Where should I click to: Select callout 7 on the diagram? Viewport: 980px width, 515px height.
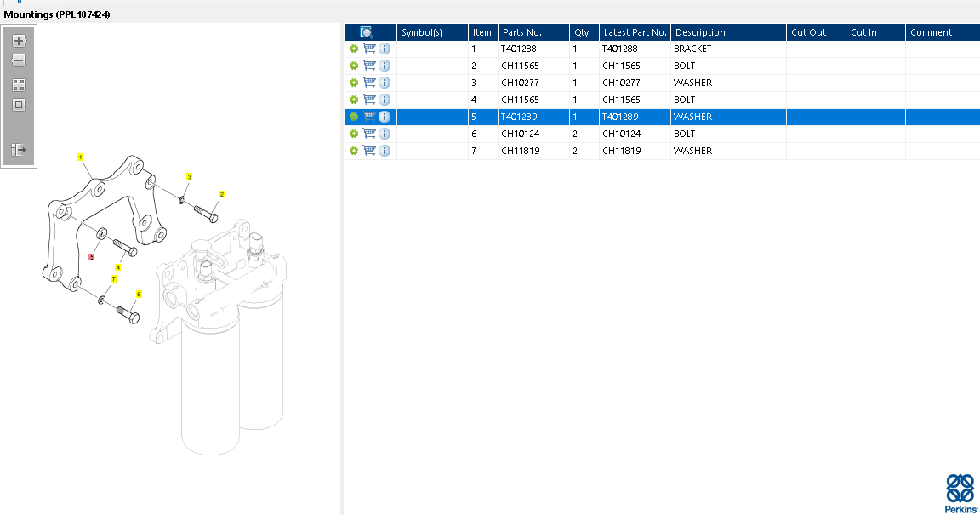(113, 279)
